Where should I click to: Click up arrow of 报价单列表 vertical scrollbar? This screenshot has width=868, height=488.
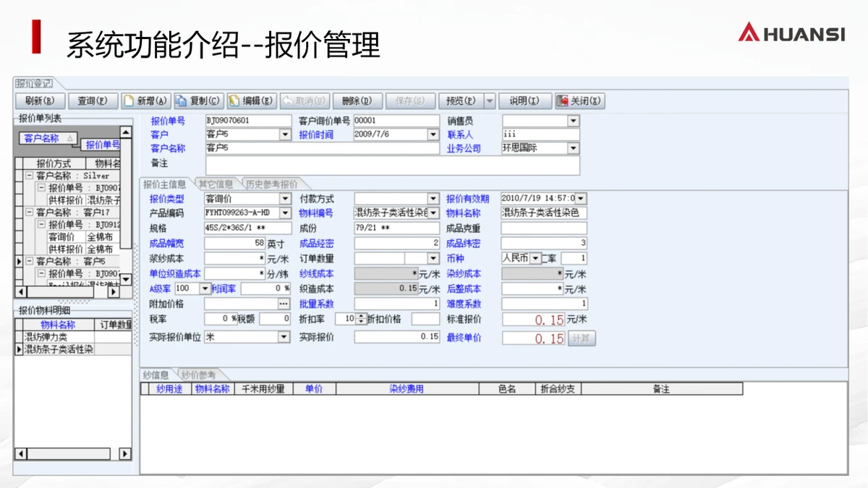(x=126, y=132)
